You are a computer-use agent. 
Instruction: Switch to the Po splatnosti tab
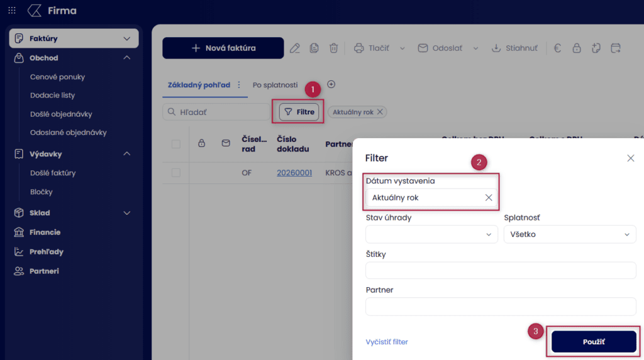(x=275, y=85)
